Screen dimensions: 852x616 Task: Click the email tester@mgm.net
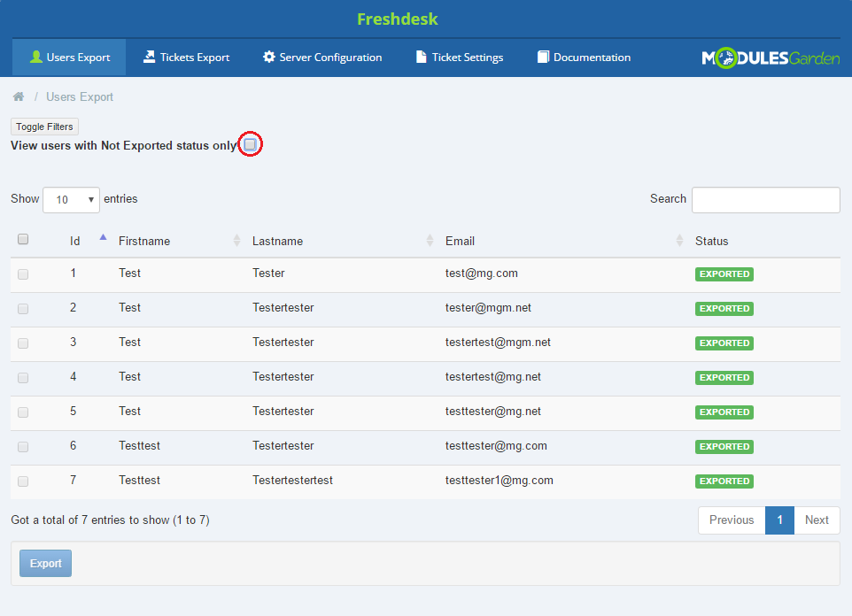[x=488, y=307]
